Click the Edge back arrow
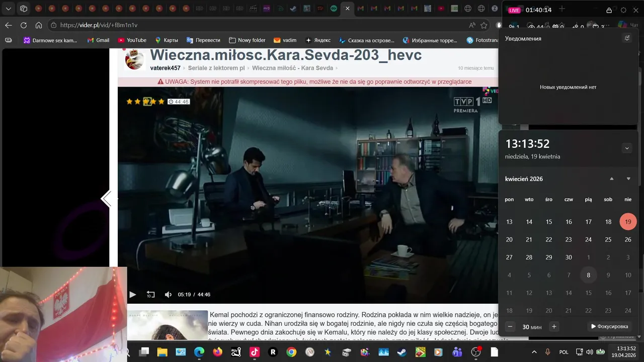644x362 pixels. click(9, 25)
